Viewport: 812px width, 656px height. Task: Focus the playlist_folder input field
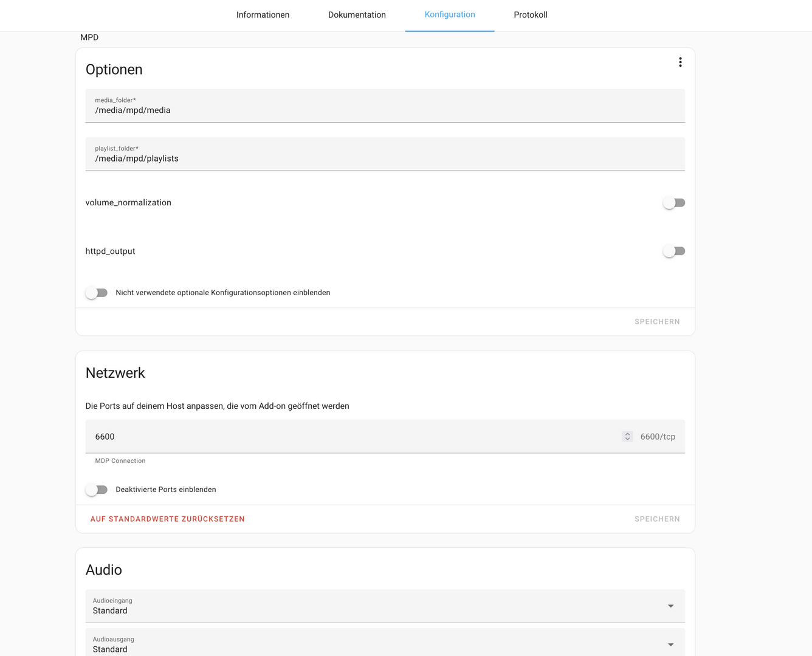[x=385, y=159]
